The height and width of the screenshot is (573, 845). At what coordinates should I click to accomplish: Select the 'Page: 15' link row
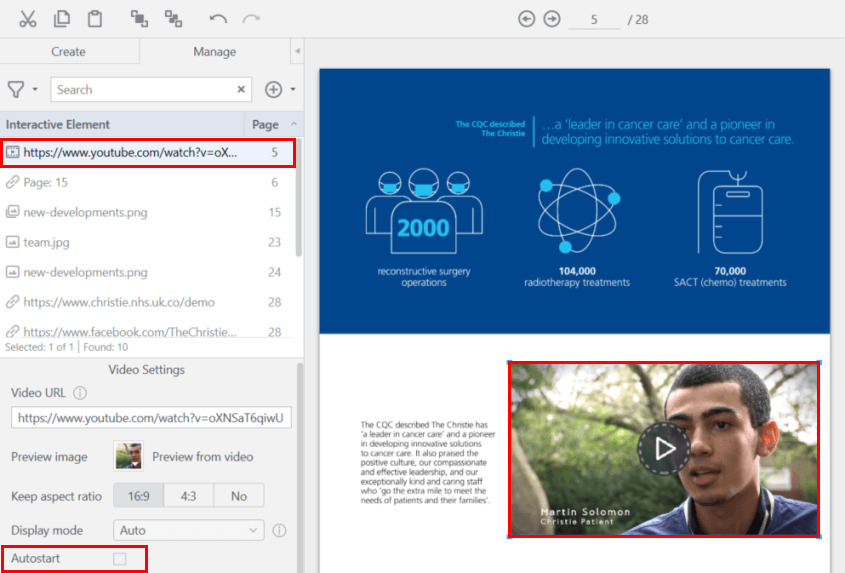pyautogui.click(x=148, y=182)
